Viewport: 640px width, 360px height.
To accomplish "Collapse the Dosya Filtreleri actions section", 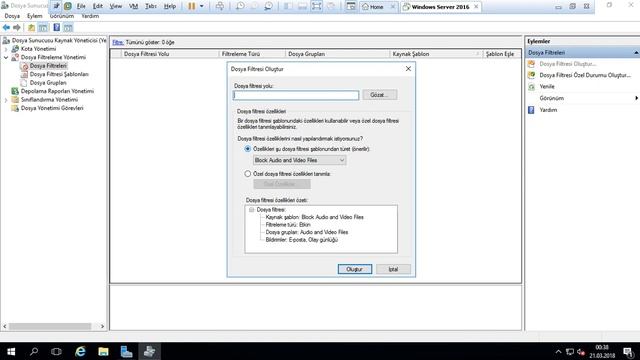I will coord(636,53).
